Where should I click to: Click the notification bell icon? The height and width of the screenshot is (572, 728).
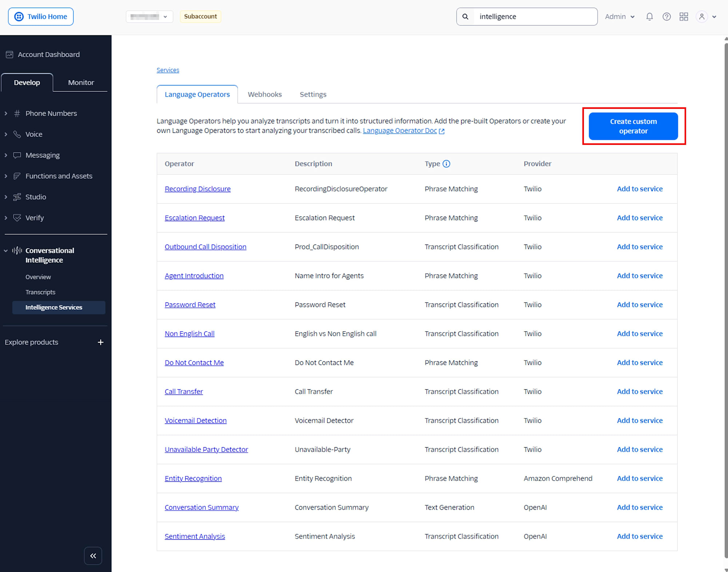(x=649, y=16)
